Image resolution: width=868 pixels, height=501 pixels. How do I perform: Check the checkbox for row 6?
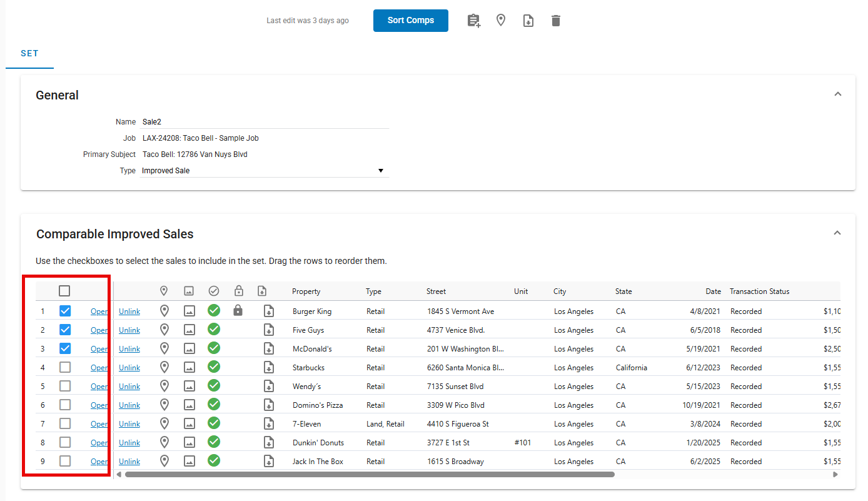click(64, 405)
